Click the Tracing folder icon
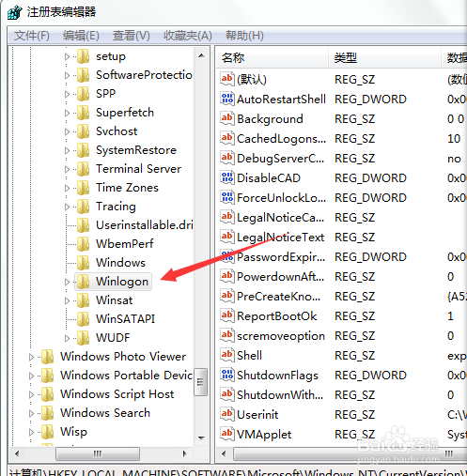 click(84, 207)
